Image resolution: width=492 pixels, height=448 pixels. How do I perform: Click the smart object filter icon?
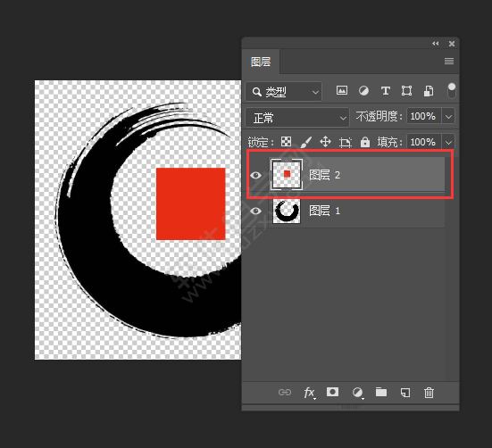(429, 91)
